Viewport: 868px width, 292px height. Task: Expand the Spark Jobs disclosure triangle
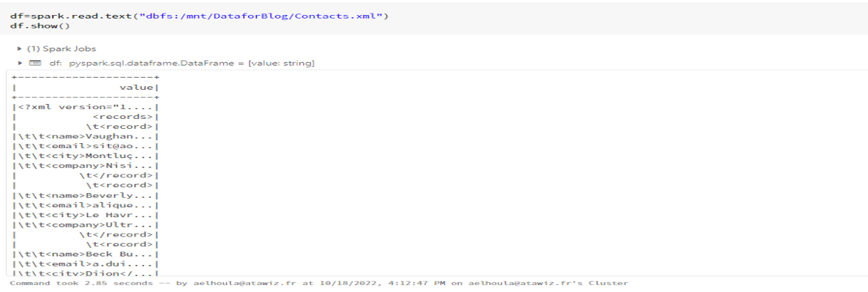(x=19, y=48)
